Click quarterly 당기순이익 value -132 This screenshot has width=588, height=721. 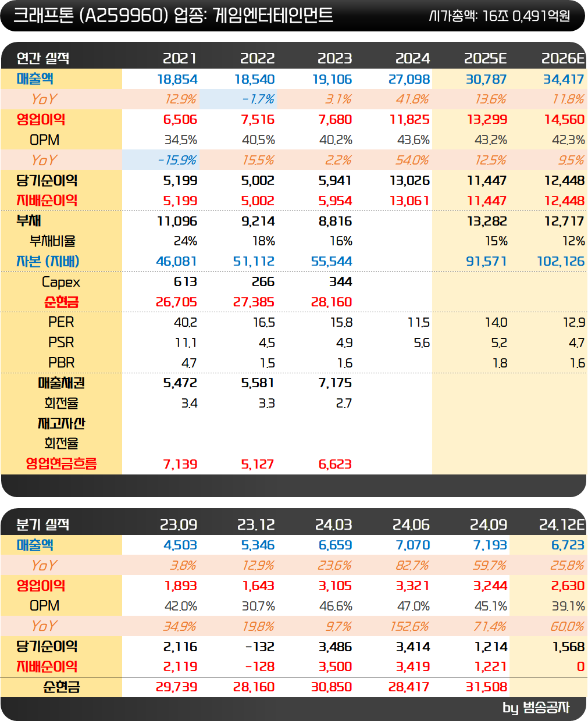(260, 647)
